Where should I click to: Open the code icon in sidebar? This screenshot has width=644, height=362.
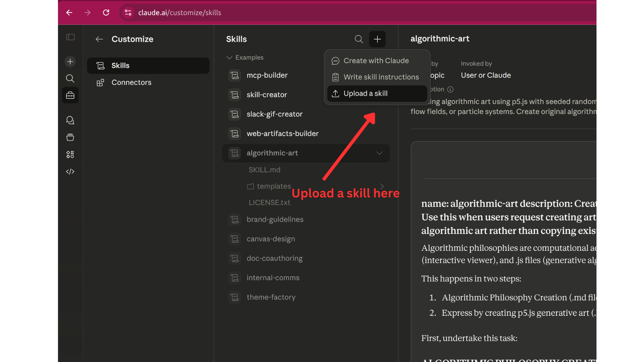point(70,172)
